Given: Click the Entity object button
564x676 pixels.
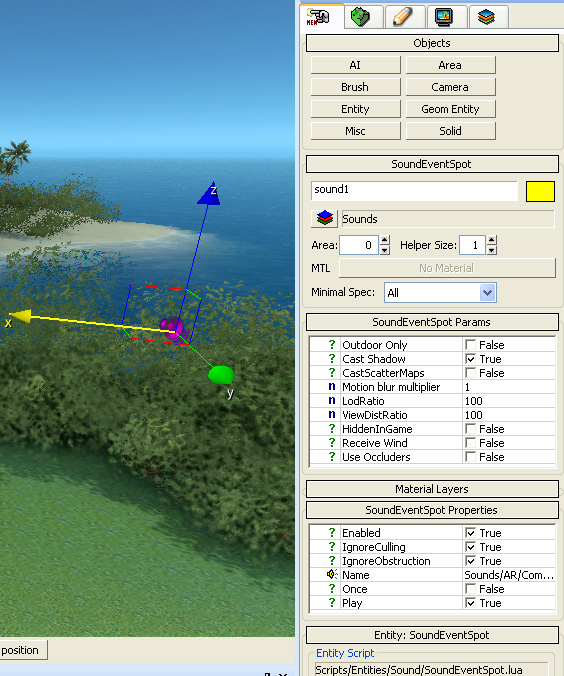Looking at the screenshot, I should pyautogui.click(x=355, y=109).
